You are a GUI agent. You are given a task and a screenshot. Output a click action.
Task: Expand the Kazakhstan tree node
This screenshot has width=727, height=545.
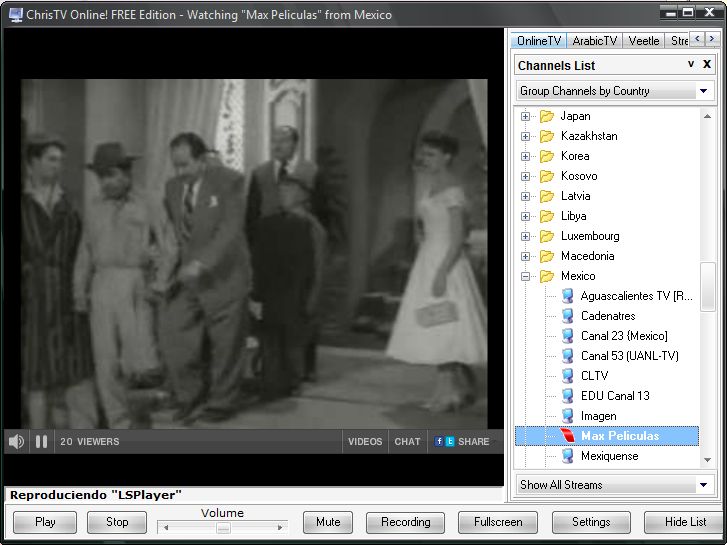[x=525, y=136]
